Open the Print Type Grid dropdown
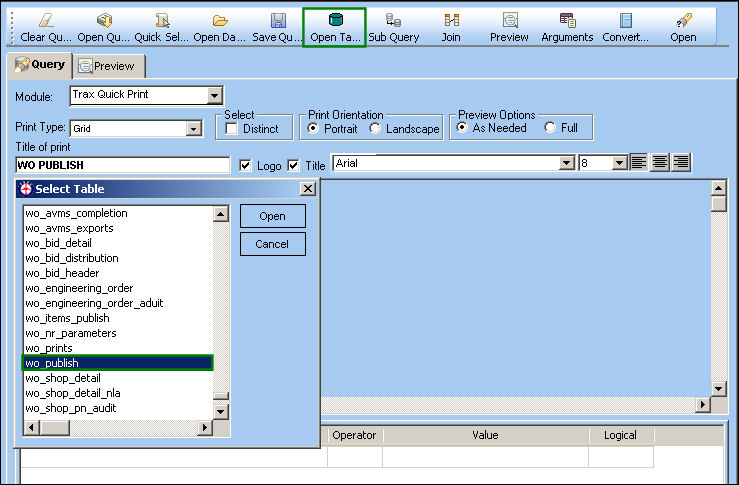This screenshot has height=485, width=739. [x=193, y=129]
